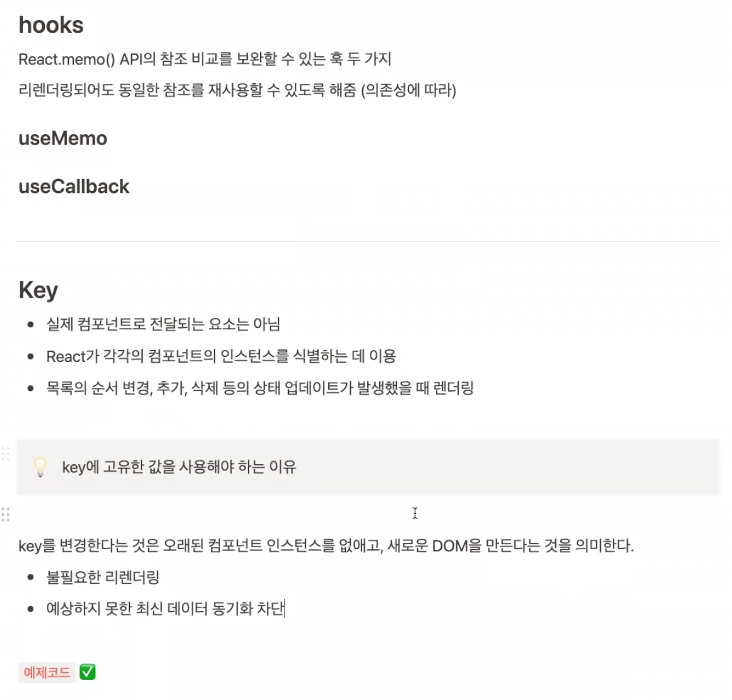Click the green checkmark emoji

pyautogui.click(x=87, y=672)
